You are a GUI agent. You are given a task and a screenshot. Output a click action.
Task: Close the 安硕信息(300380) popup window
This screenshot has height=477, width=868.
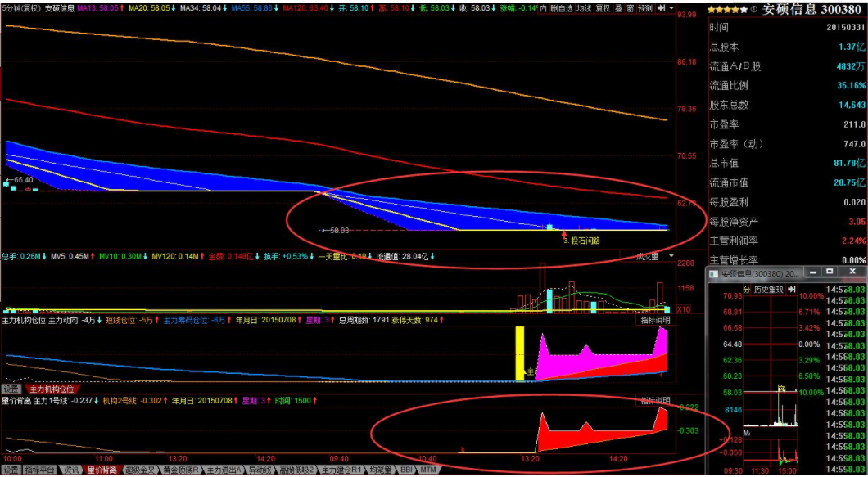click(852, 272)
